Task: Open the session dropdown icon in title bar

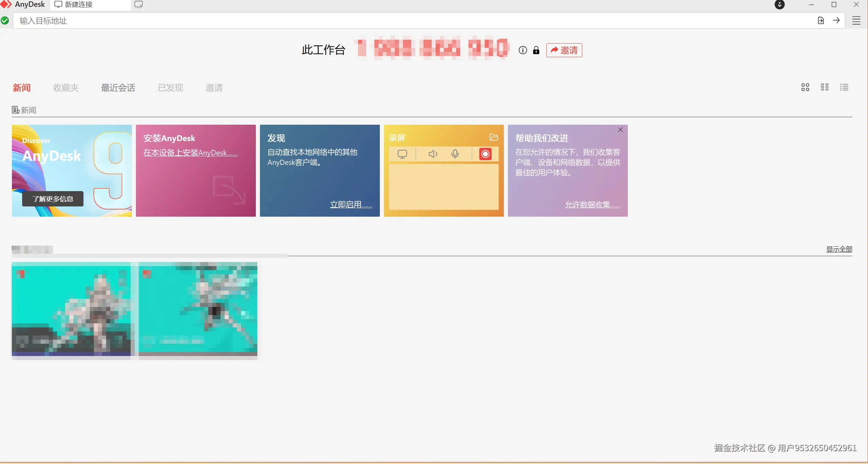Action: click(x=779, y=5)
